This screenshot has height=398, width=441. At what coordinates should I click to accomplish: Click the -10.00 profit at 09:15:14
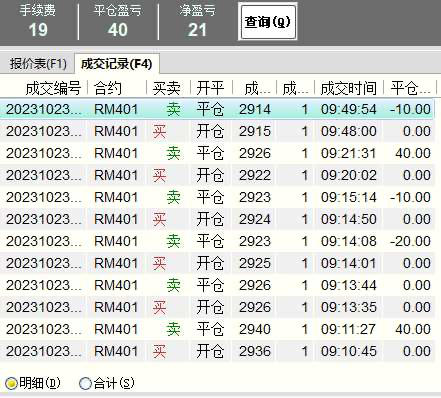[x=410, y=197]
